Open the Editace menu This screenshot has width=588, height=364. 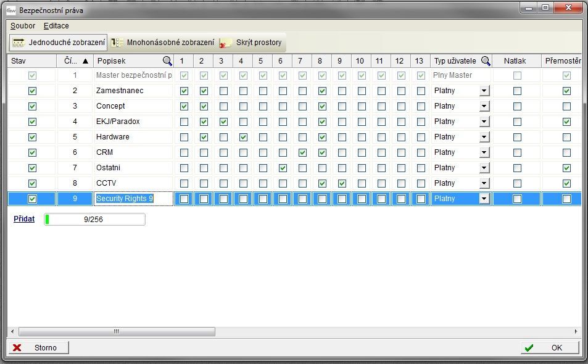click(x=56, y=26)
